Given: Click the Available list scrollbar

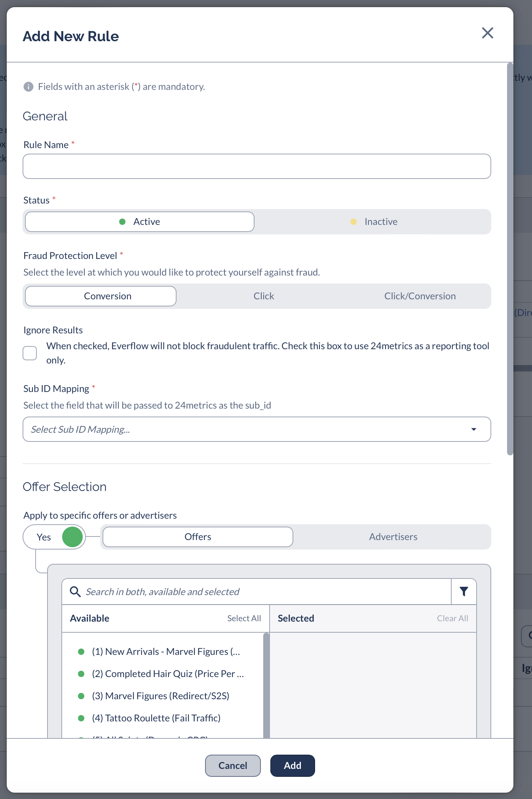Looking at the screenshot, I should pos(266,685).
